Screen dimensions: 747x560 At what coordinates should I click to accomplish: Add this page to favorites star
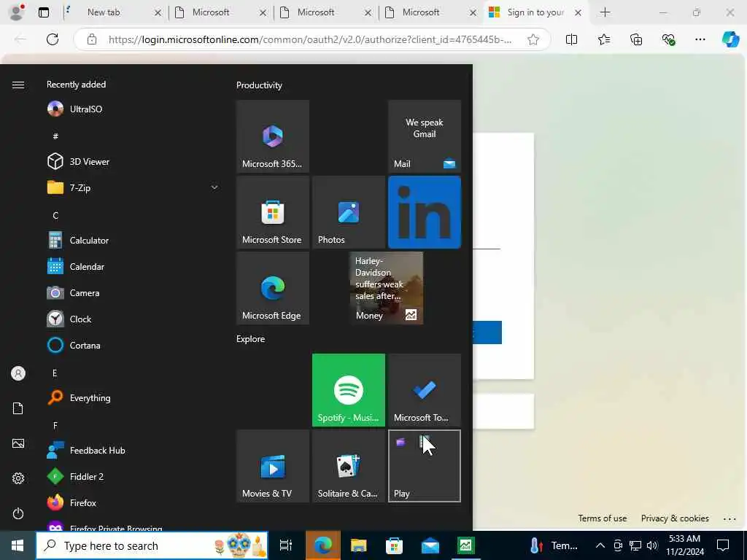click(x=533, y=39)
